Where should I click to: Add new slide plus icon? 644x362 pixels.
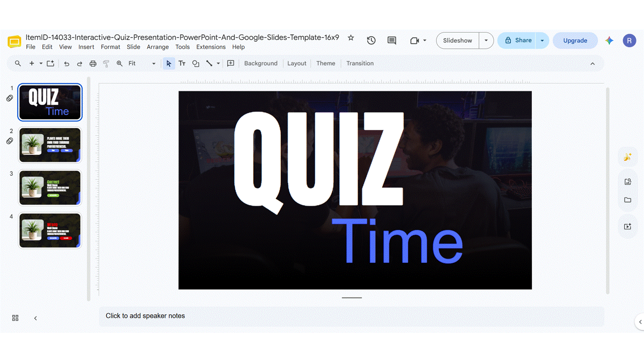[32, 63]
